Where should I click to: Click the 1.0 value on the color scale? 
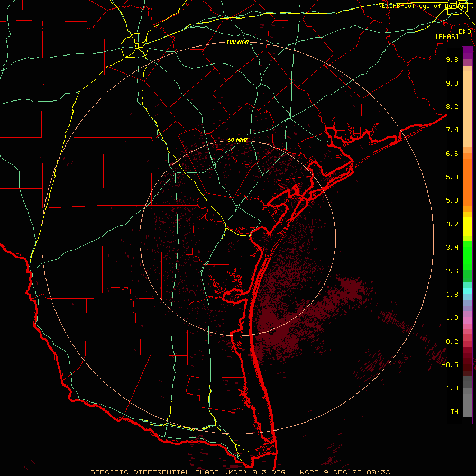[x=452, y=318]
